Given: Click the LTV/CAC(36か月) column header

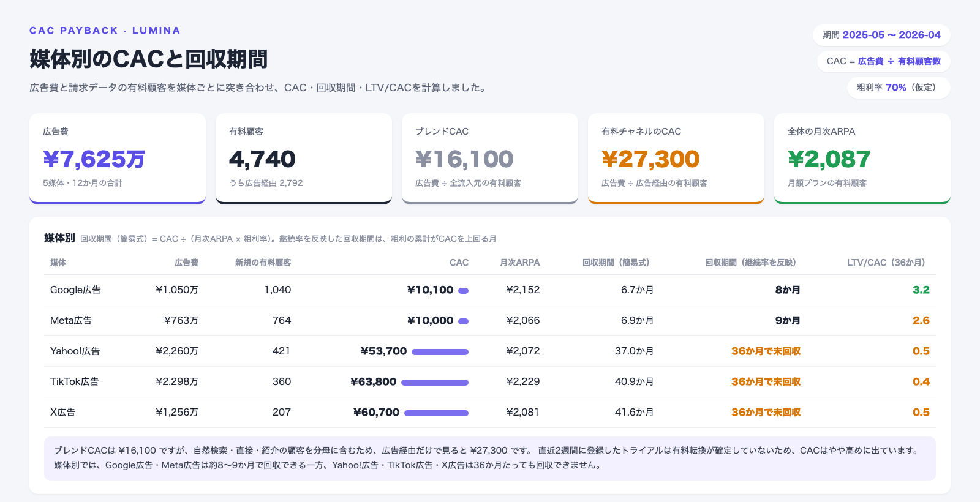Looking at the screenshot, I should (888, 263).
